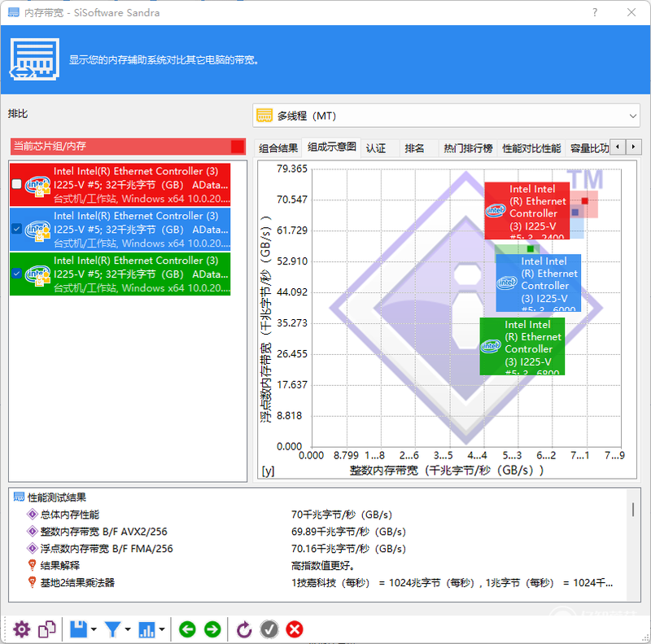
Task: Uncheck the box on the green Intel row
Action: click(x=16, y=273)
